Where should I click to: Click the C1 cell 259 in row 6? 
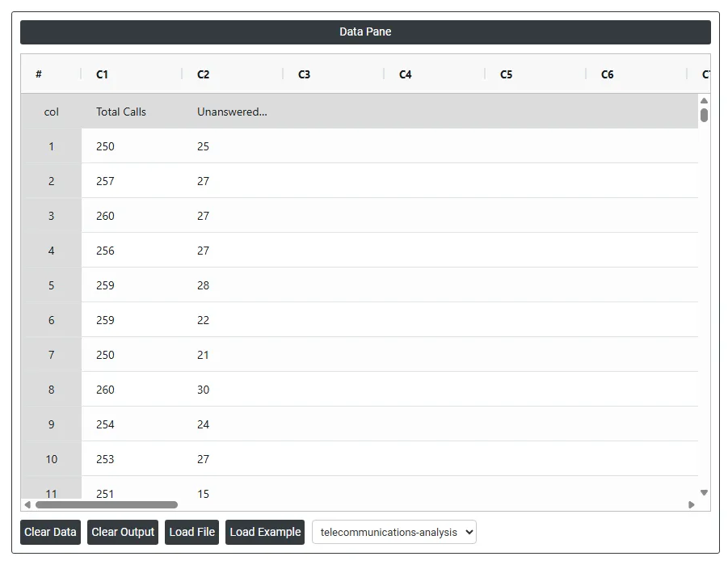pyautogui.click(x=132, y=320)
